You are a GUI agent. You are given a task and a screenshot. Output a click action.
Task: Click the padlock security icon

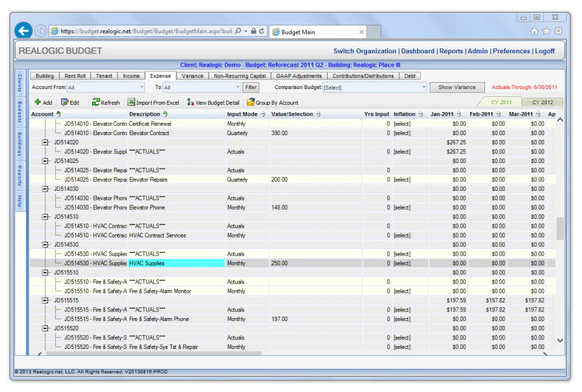tap(253, 31)
